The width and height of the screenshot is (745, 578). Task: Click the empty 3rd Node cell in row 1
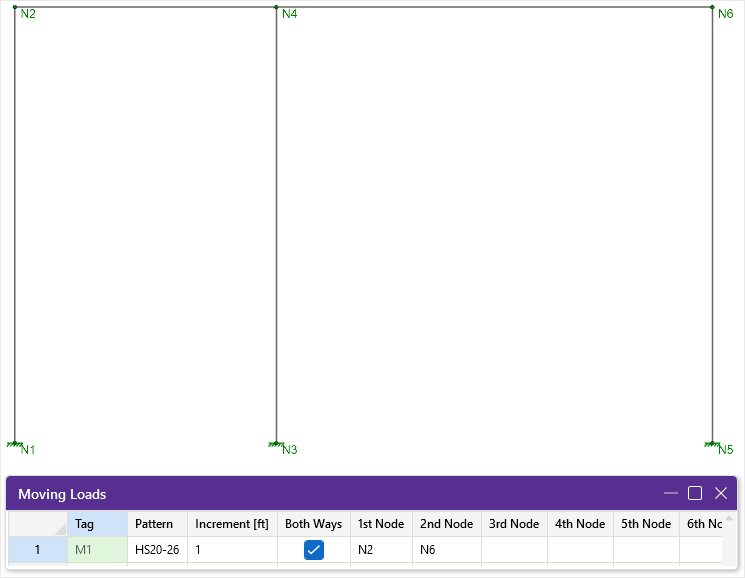pyautogui.click(x=514, y=550)
